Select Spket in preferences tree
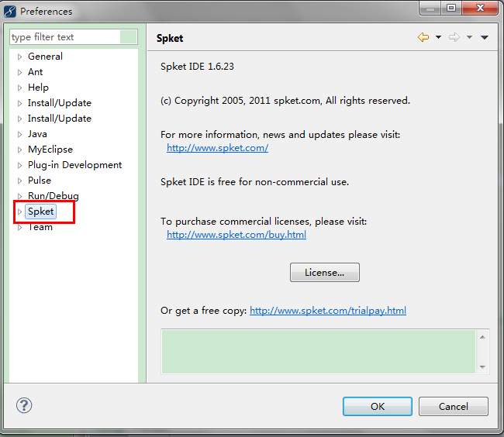 41,212
